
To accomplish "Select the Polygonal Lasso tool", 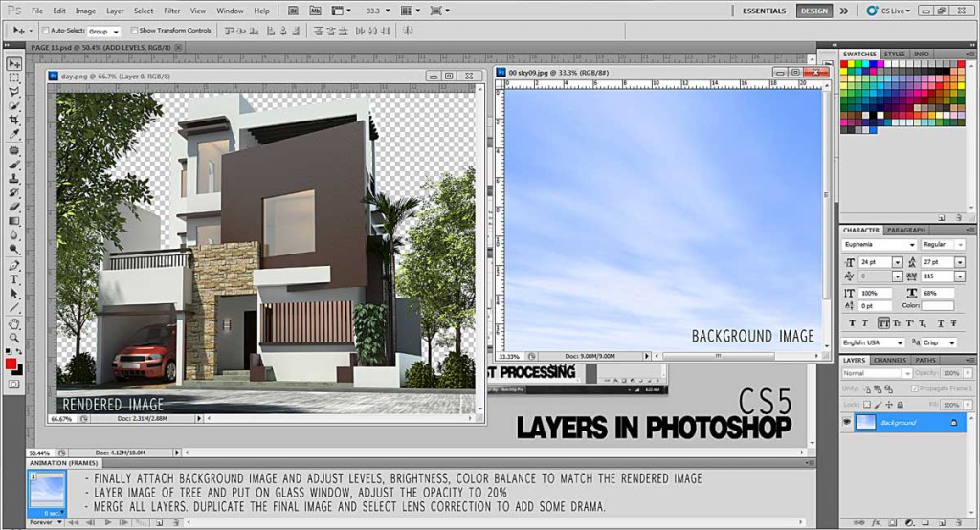I will click(x=13, y=92).
